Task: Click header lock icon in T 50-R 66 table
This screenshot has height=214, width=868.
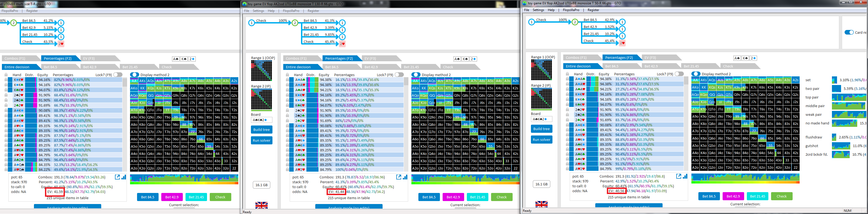Action: [568, 74]
